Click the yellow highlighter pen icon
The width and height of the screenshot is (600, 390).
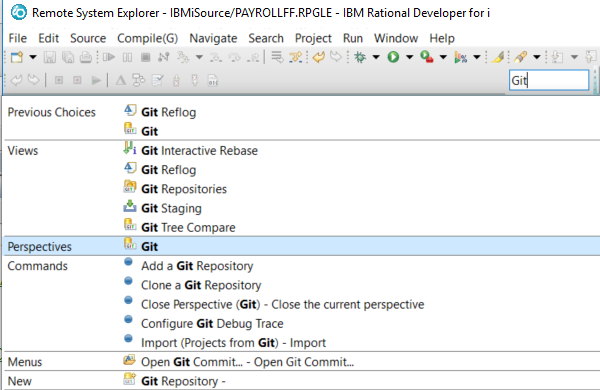click(x=498, y=57)
